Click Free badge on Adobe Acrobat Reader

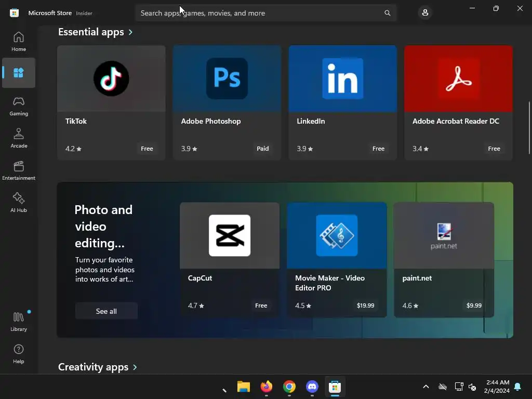494,149
